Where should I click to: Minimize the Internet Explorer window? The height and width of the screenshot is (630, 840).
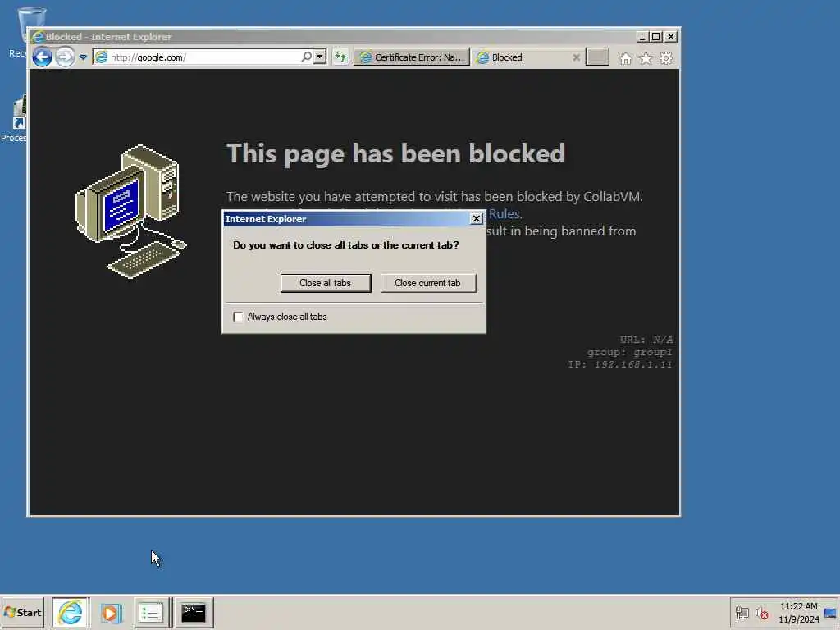pos(641,37)
